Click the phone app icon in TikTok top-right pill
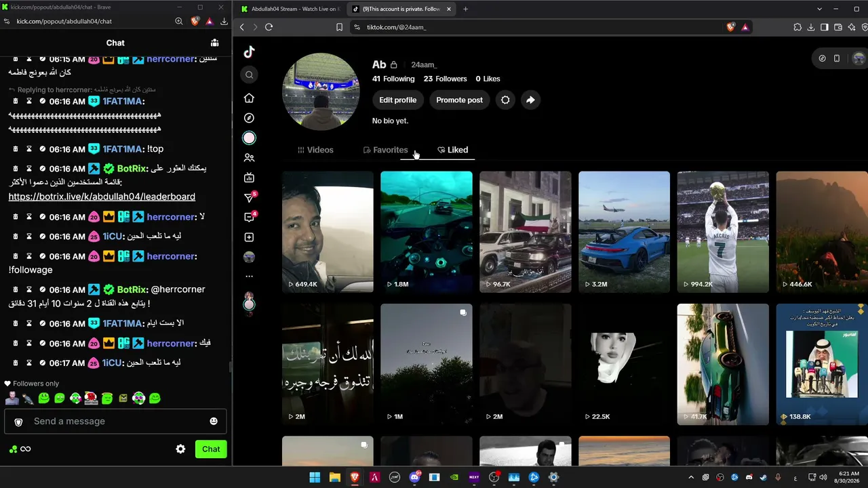The height and width of the screenshot is (488, 868). point(837,58)
